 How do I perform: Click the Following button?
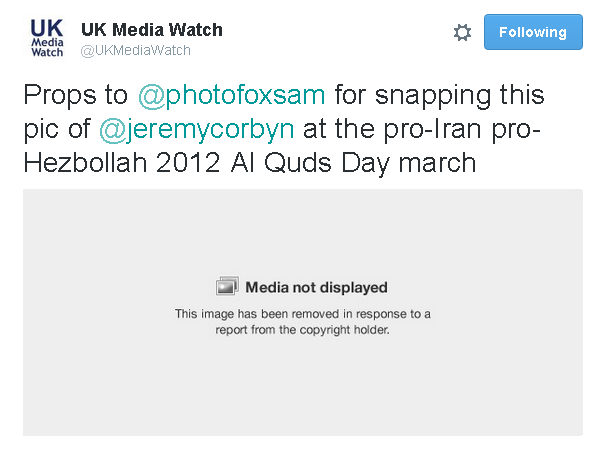[533, 32]
